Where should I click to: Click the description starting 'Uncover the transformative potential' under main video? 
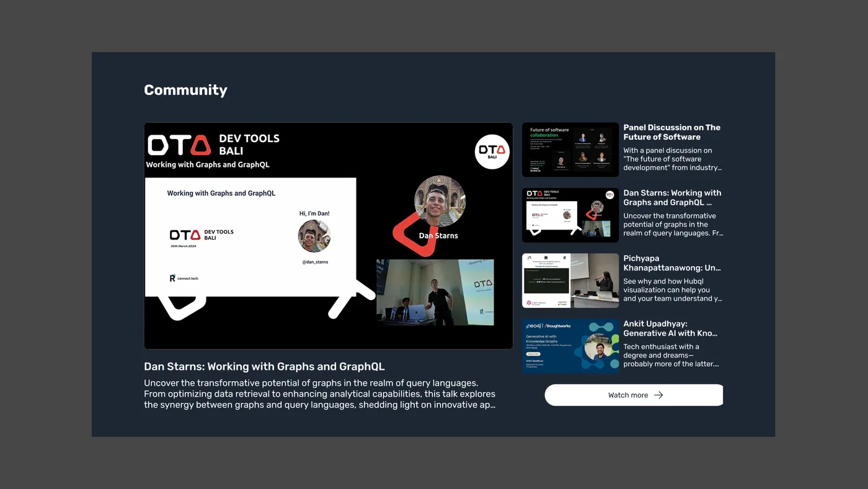[x=320, y=394]
